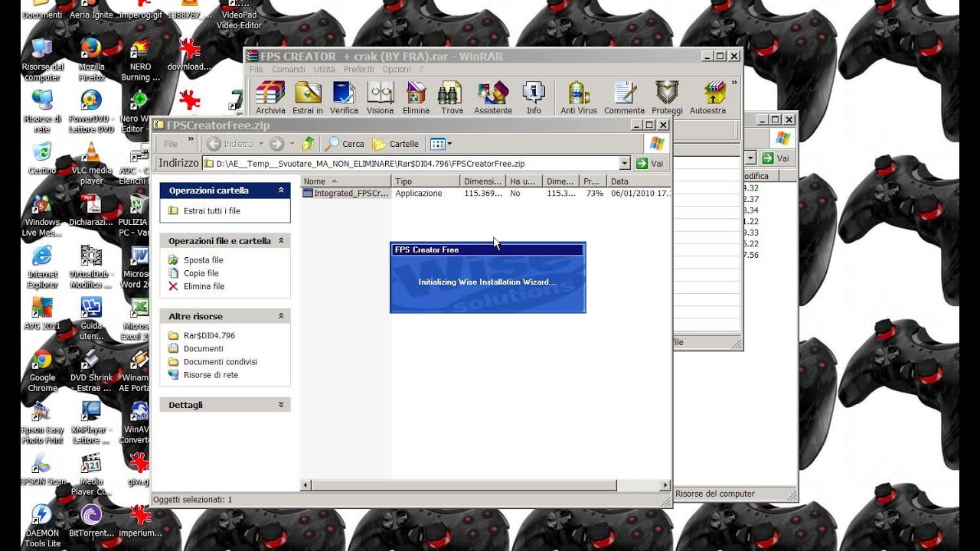The image size is (980, 551).
Task: Open the File menu in Explorer window
Action: coord(171,144)
